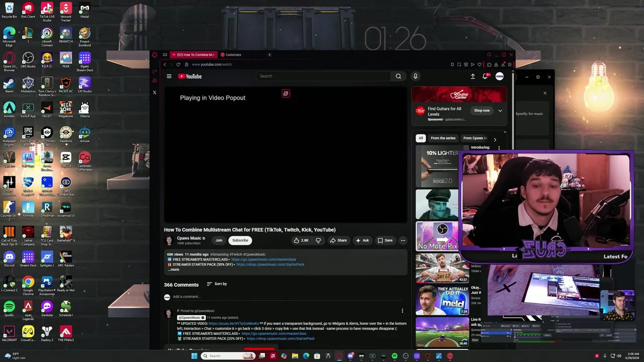Switch to the 'How To Combine Multi' tab
The image size is (644, 362).
[193, 55]
